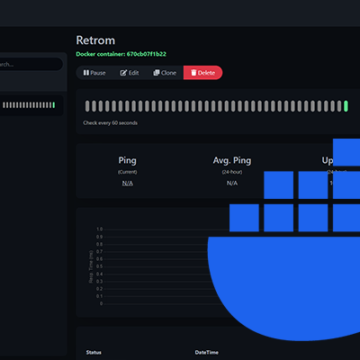Viewport: 360px width, 360px height.
Task: Select the green latest heartbeat in main bar
Action: [346, 106]
